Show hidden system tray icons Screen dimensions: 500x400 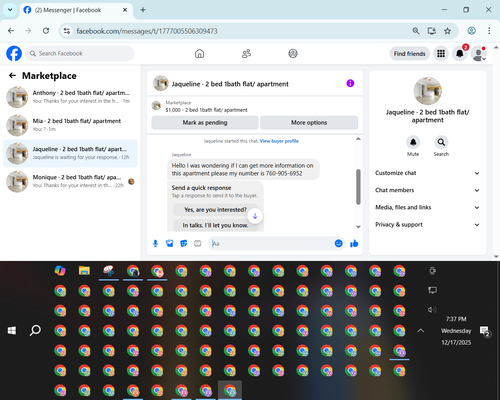421,331
